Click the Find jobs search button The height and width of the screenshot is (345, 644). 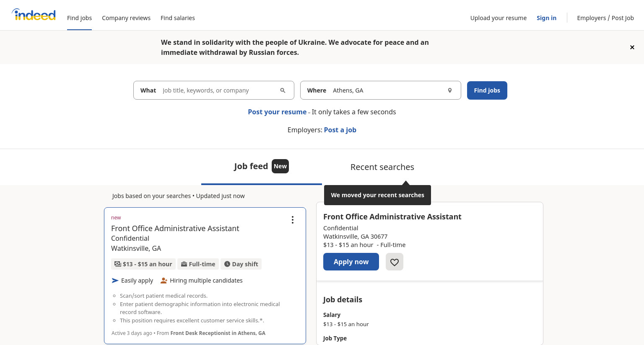[487, 90]
